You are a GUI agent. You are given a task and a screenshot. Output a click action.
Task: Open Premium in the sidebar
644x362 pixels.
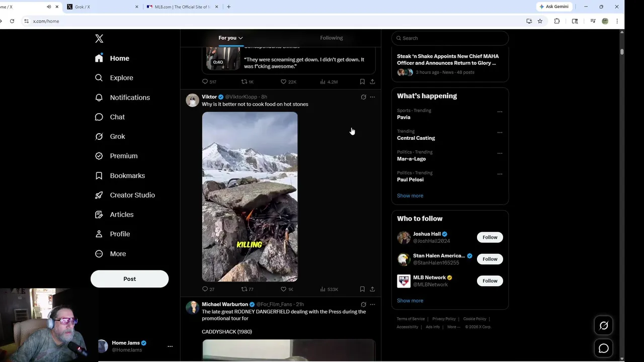(116, 156)
